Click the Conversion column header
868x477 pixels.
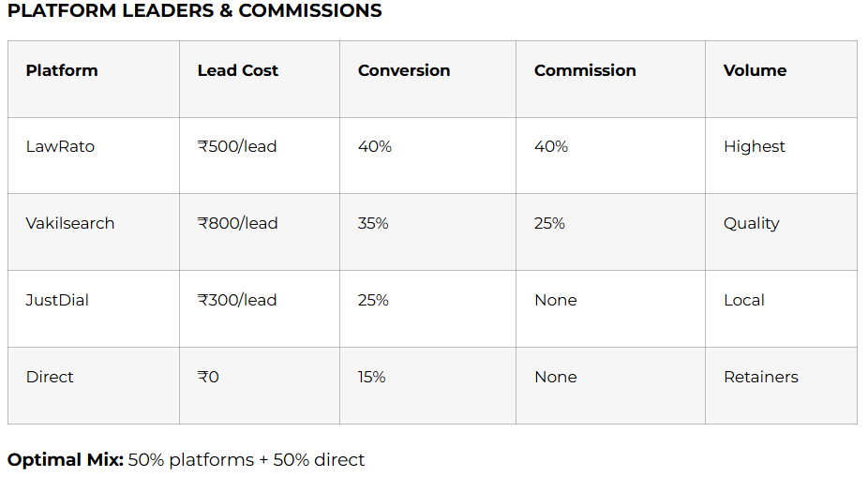pos(404,70)
